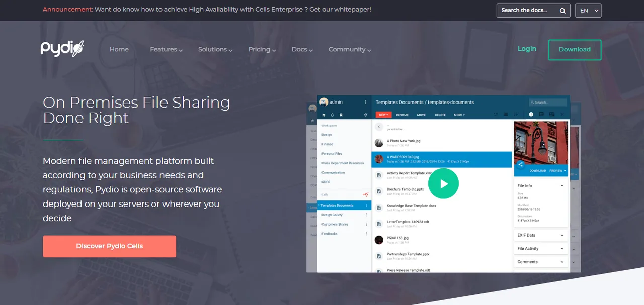Select the Finance workspace
Viewport: 644px width, 305px height.
tap(327, 144)
